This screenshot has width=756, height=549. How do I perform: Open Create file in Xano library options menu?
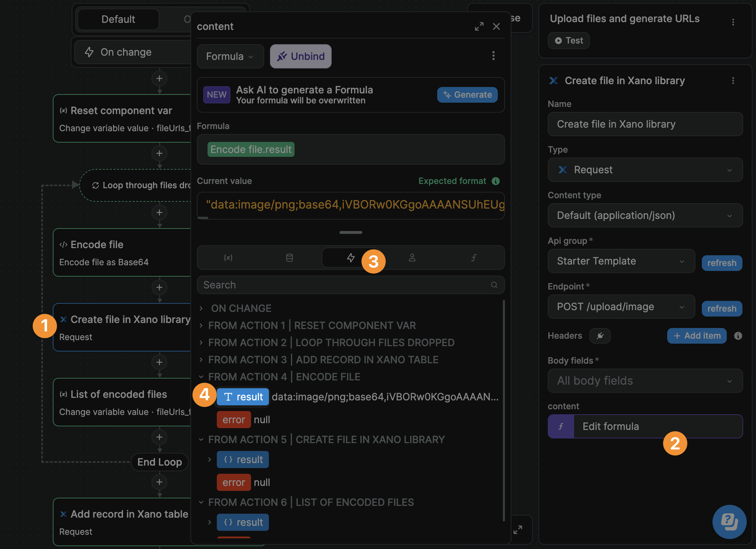(x=733, y=81)
